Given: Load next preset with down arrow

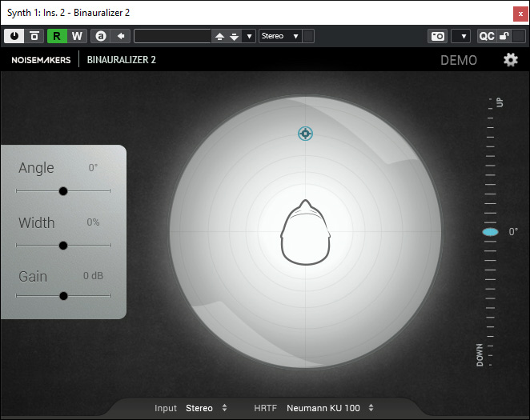Looking at the screenshot, I should click(234, 36).
